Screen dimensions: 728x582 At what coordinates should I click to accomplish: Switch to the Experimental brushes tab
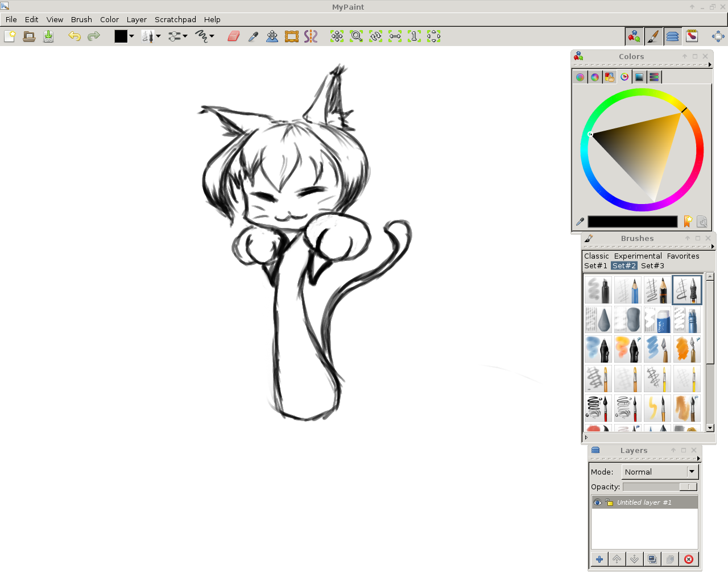coord(638,256)
